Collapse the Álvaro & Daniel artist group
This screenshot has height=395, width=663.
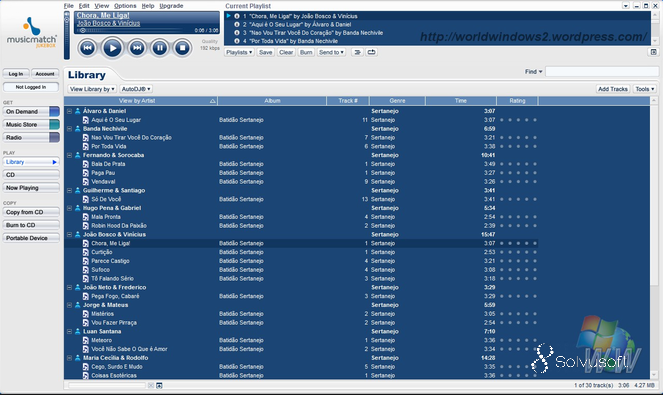[69, 111]
